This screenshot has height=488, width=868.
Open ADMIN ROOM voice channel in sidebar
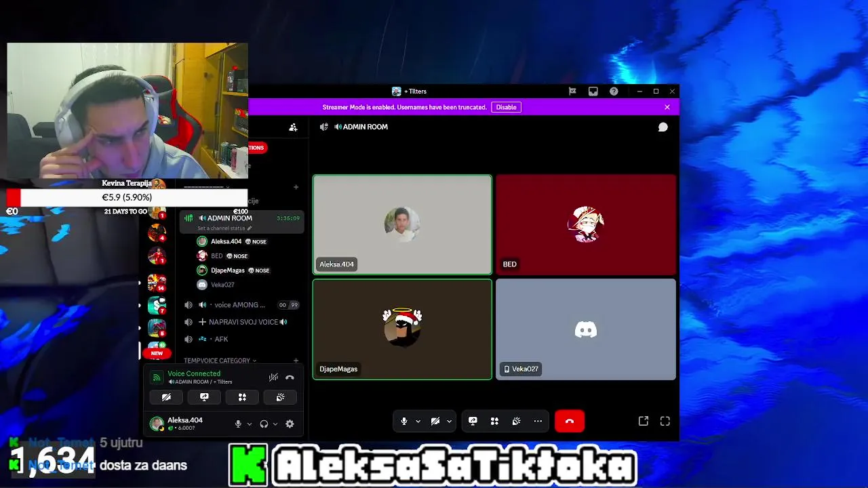[x=229, y=218]
